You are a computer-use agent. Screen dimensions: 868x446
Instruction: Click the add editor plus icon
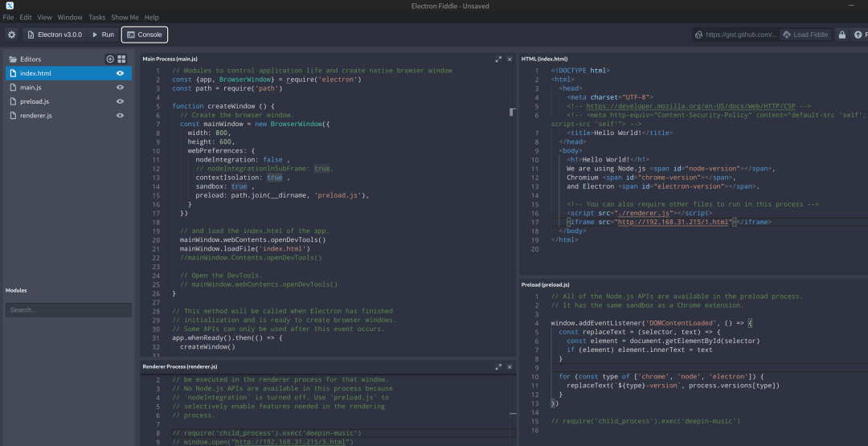pyautogui.click(x=110, y=59)
